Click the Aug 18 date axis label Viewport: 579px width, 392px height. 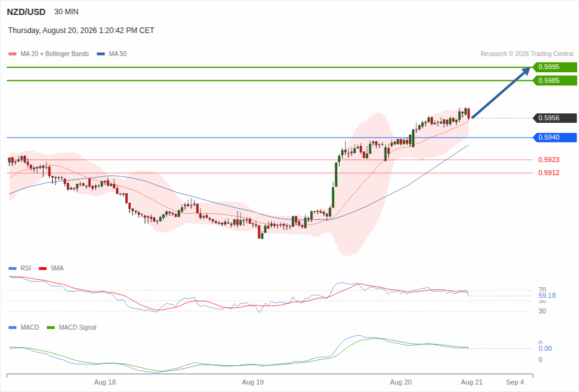point(105,382)
